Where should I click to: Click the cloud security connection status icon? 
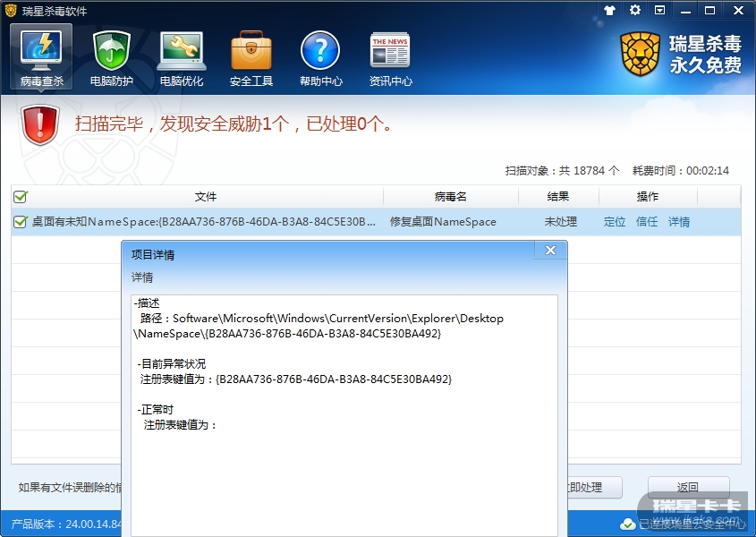(628, 524)
